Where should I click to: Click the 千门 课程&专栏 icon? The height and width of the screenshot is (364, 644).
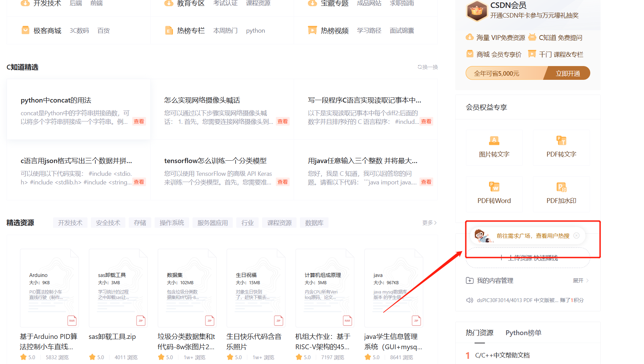532,54
